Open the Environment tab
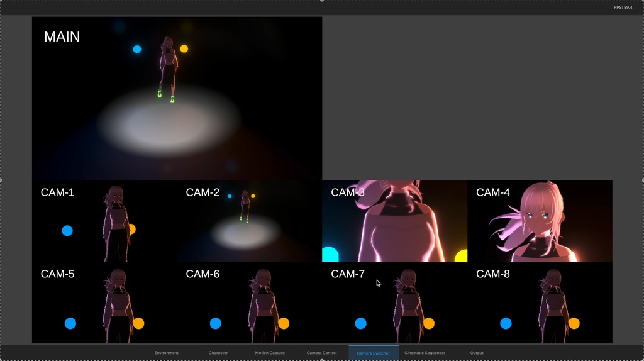644x361 pixels. pyautogui.click(x=166, y=353)
